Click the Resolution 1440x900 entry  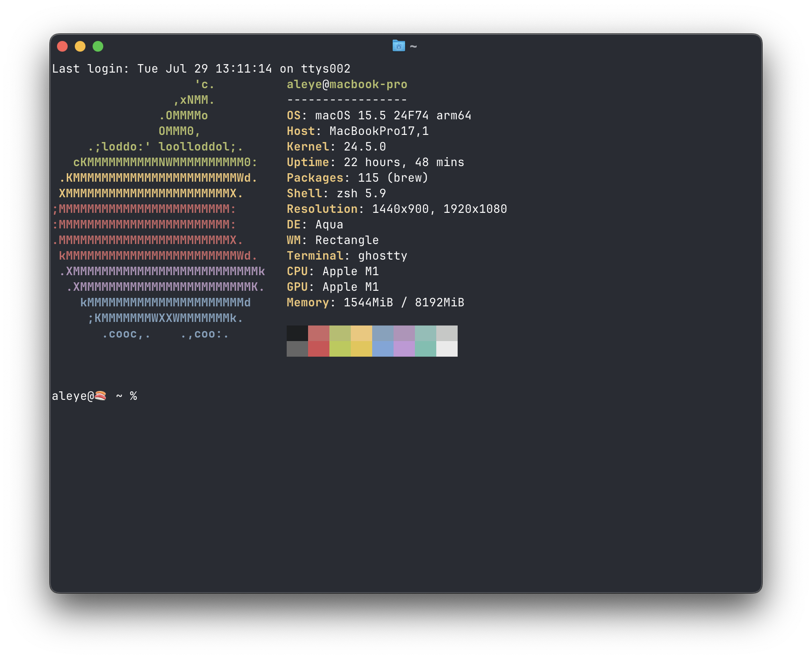click(x=396, y=209)
